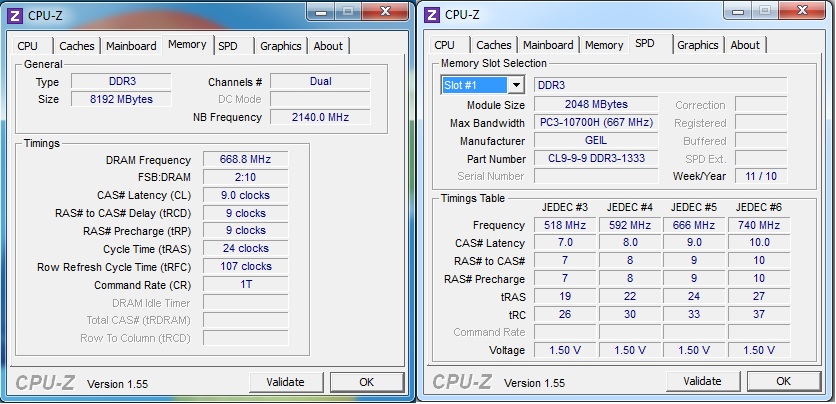Screen dimensions: 836x404
Task: Click Command Rate value 1T
Action: point(246,284)
